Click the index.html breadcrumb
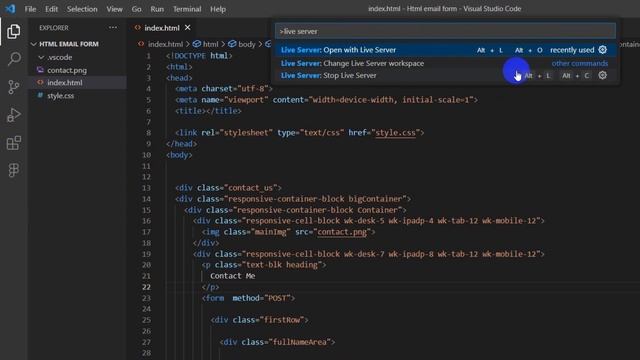This screenshot has width=640, height=360. [x=165, y=44]
